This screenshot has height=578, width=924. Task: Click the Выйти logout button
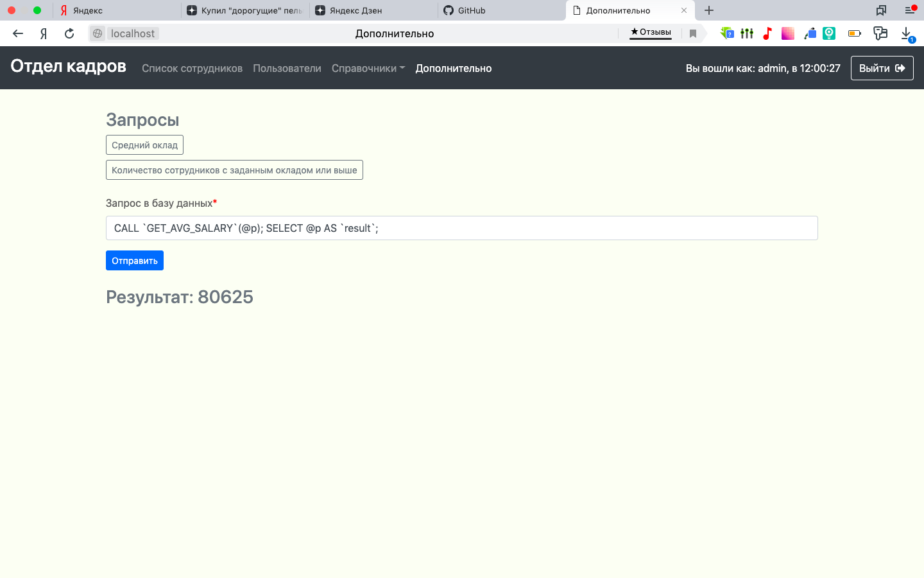pos(882,68)
